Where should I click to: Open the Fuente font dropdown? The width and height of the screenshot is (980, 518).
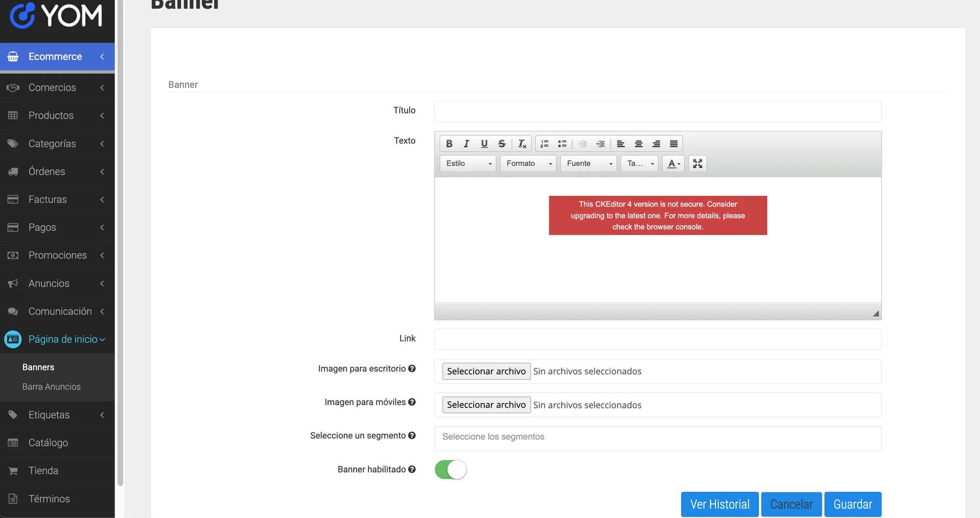pyautogui.click(x=588, y=164)
